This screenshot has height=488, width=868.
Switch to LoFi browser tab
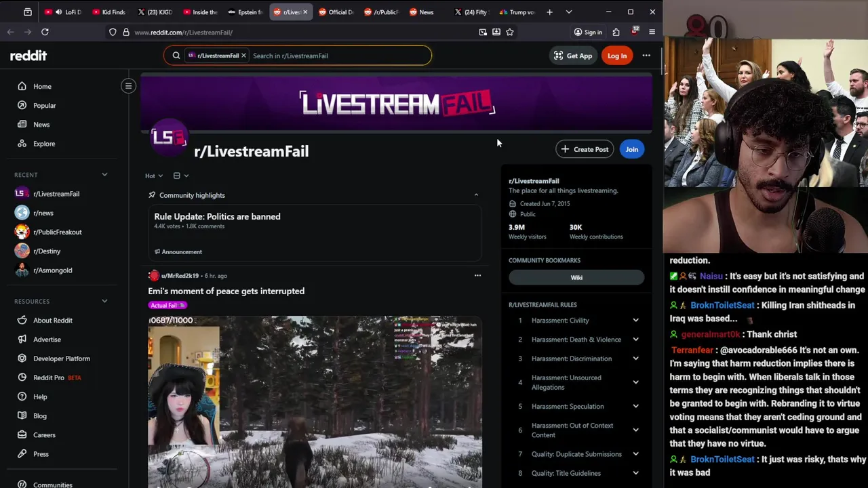[x=63, y=12]
